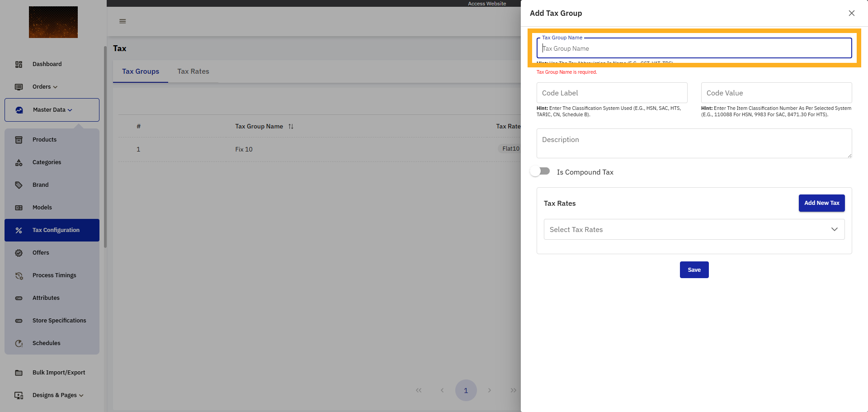This screenshot has height=412, width=868.
Task: Click the Dashboard grid icon
Action: tap(19, 64)
